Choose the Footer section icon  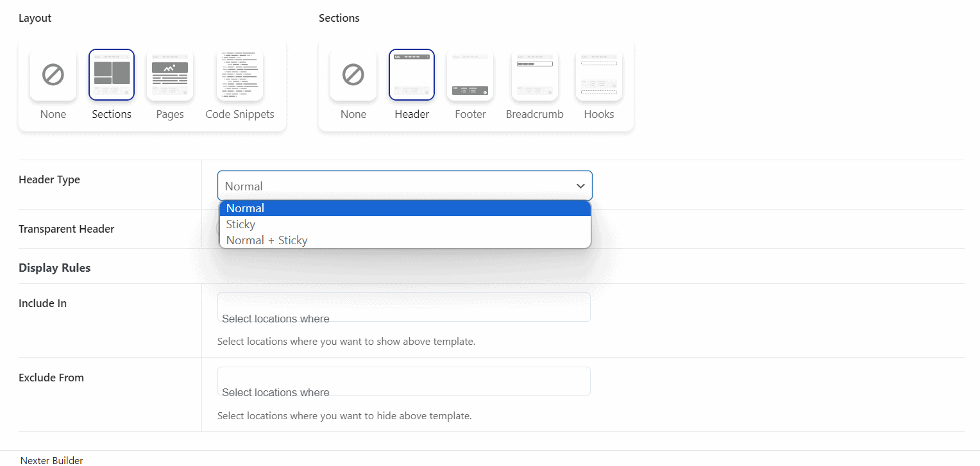point(470,75)
